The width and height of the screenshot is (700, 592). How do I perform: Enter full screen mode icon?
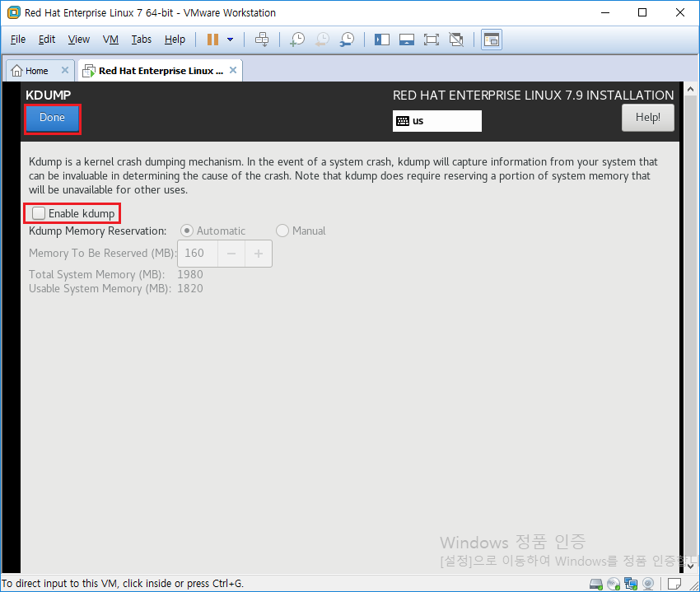432,40
